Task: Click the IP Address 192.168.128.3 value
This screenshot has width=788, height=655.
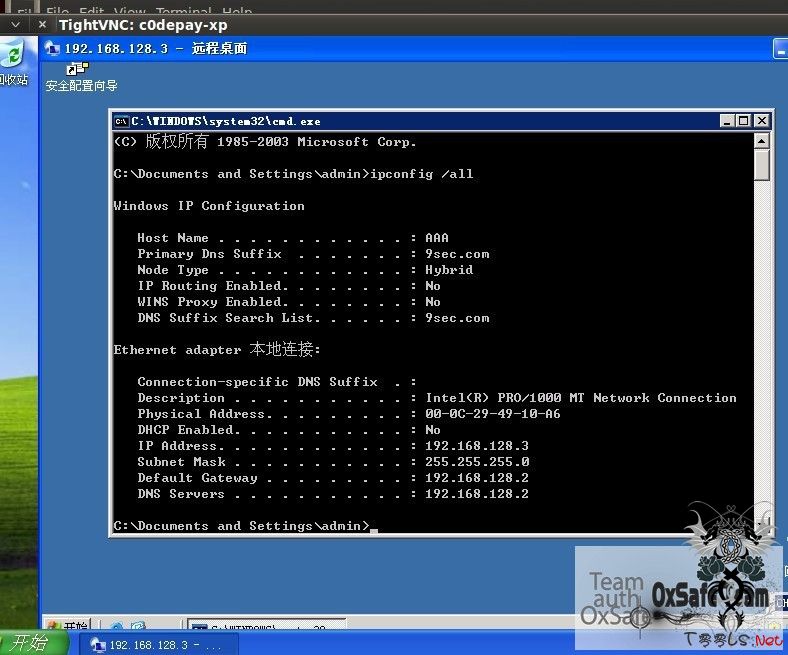Action: pyautogui.click(x=477, y=446)
